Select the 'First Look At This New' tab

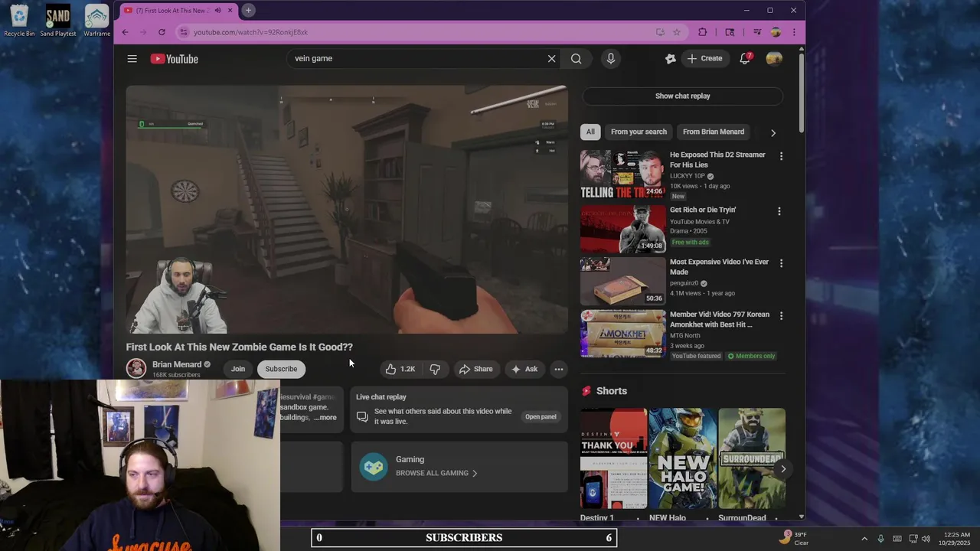pyautogui.click(x=171, y=10)
